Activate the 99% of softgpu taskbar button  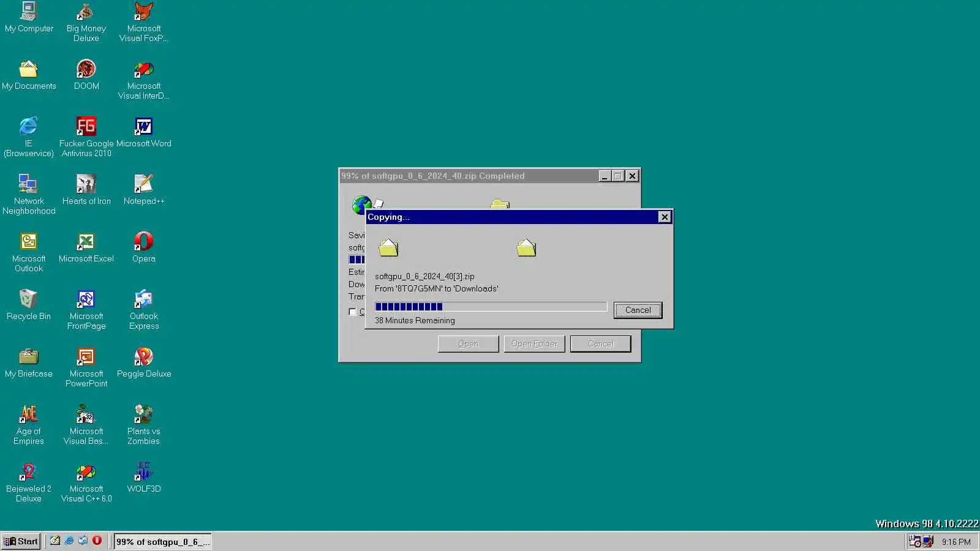[x=163, y=541]
